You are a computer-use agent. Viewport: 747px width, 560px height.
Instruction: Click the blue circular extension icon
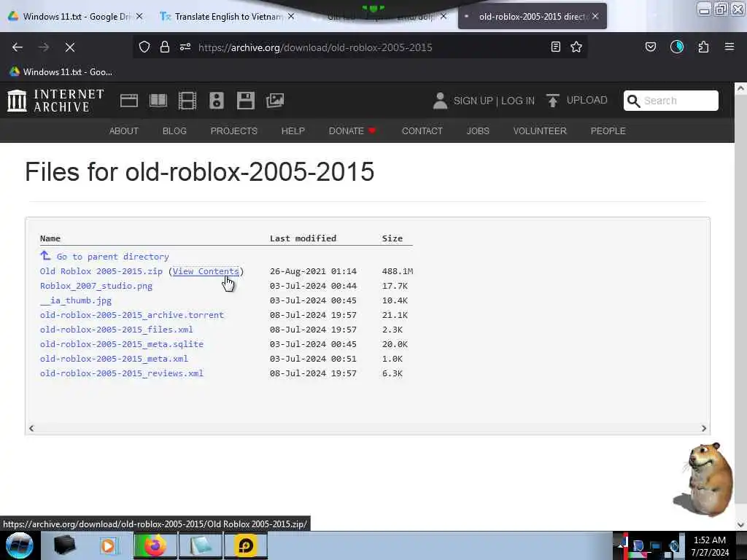coord(677,47)
